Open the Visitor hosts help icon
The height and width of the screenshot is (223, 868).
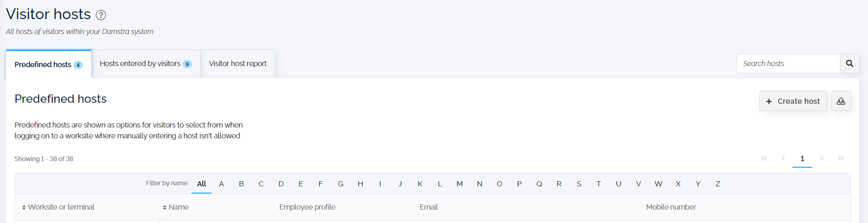[101, 15]
